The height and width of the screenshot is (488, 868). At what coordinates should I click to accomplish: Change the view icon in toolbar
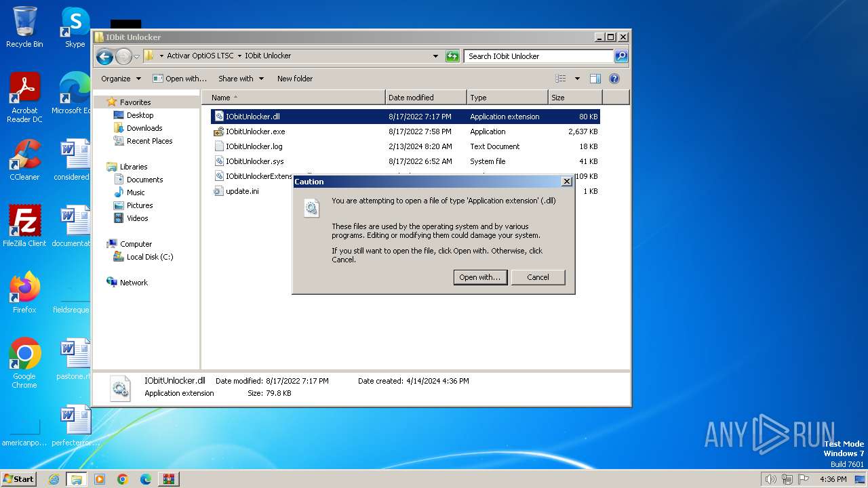point(561,79)
